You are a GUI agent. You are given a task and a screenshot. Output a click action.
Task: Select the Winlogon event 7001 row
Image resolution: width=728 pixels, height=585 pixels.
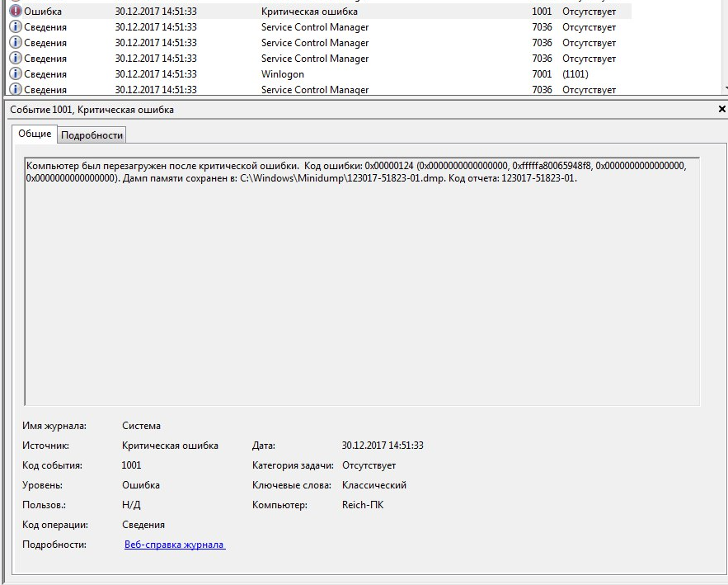tap(282, 74)
